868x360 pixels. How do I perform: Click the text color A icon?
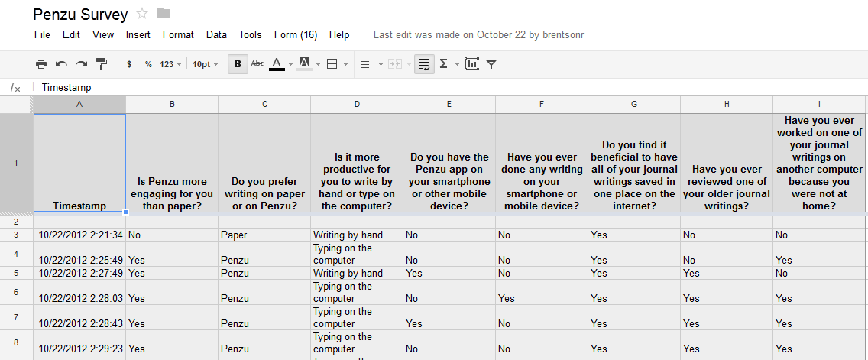[277, 64]
